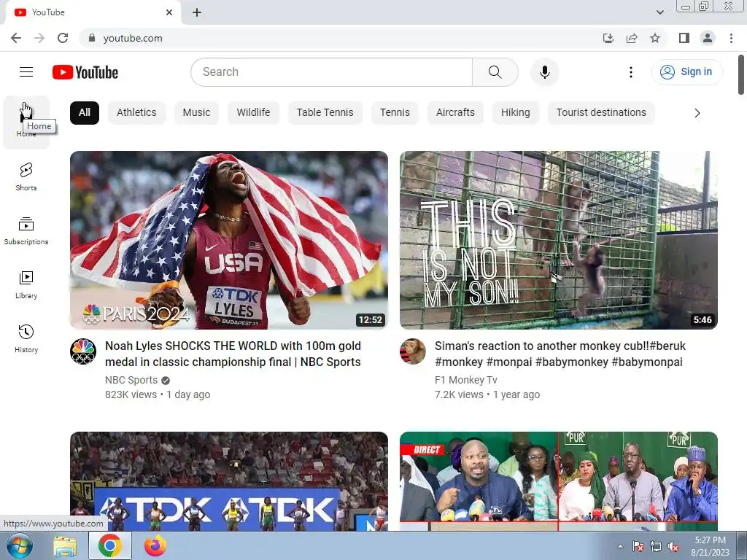
Task: Open NBC Sports channel avatar
Action: click(x=83, y=351)
